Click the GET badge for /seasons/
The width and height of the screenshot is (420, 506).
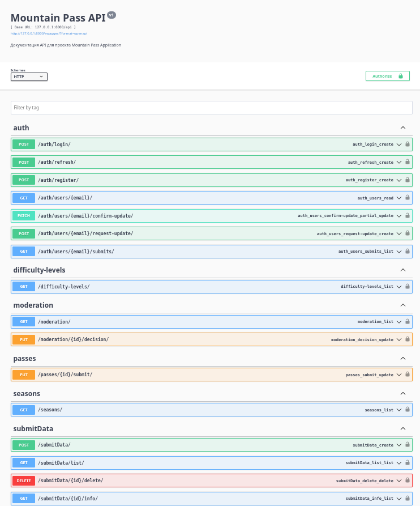tap(24, 410)
